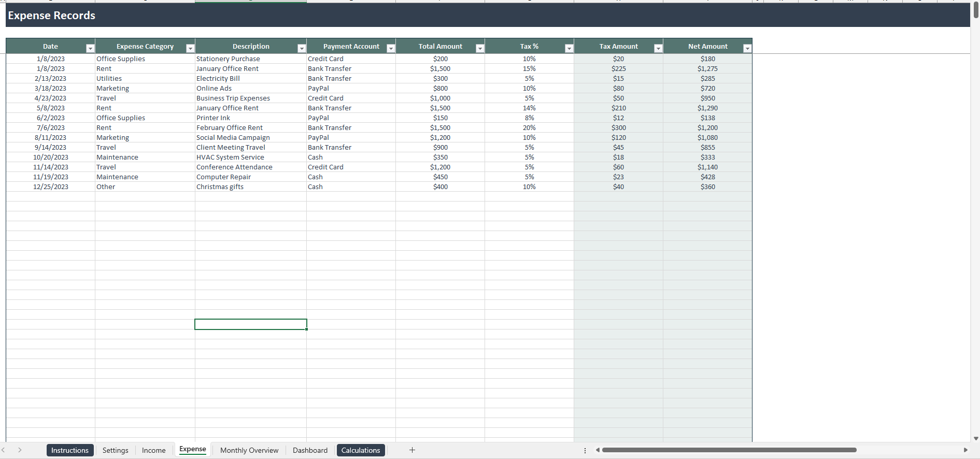The height and width of the screenshot is (459, 980).
Task: Add a new sheet with plus icon
Action: 412,450
